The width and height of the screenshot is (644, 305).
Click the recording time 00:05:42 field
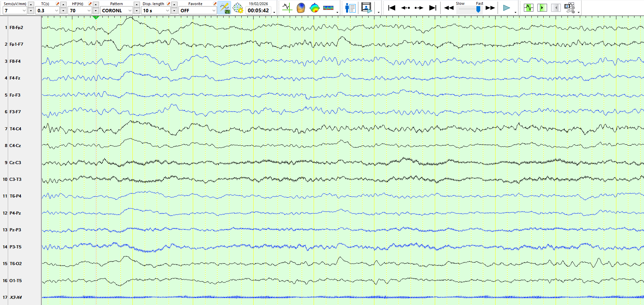point(258,11)
